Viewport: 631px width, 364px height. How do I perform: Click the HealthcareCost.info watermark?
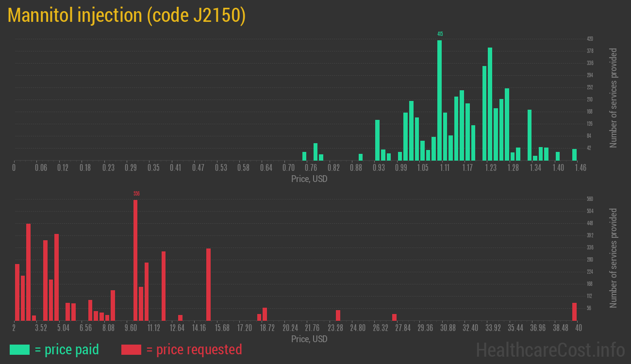click(550, 349)
